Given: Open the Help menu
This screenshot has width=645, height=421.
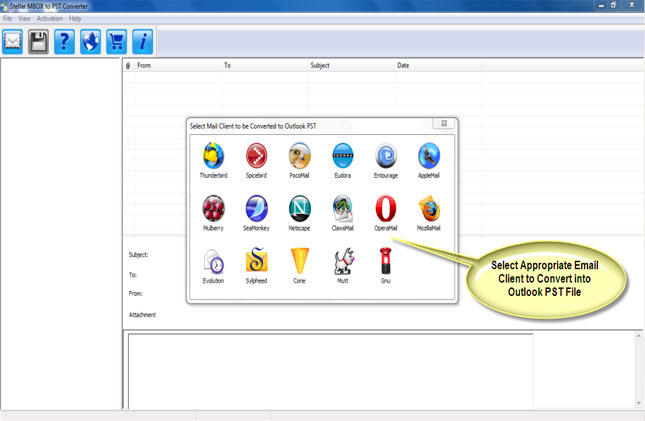Looking at the screenshot, I should coord(75,19).
